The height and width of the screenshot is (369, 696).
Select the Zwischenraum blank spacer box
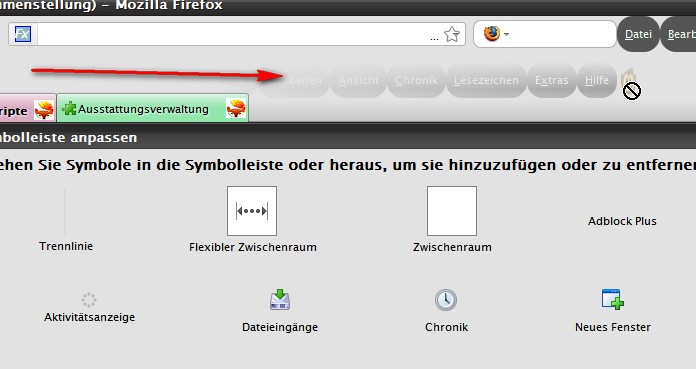click(452, 211)
